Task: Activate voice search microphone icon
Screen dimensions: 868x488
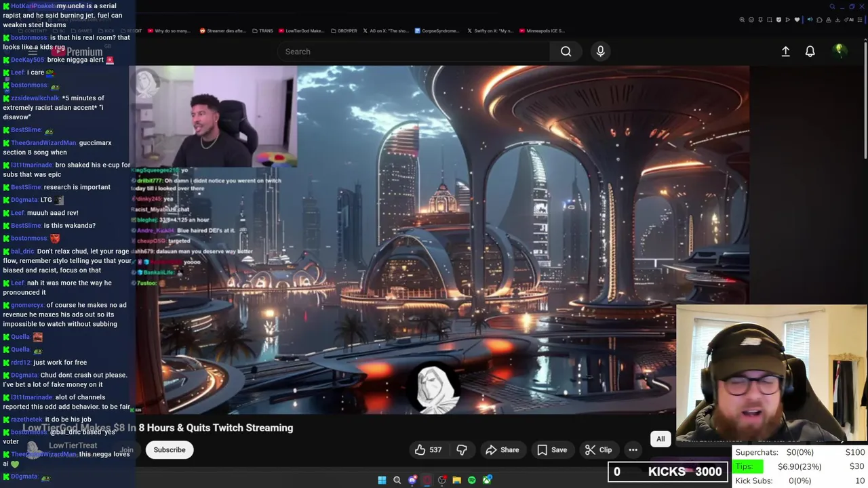Action: click(600, 52)
